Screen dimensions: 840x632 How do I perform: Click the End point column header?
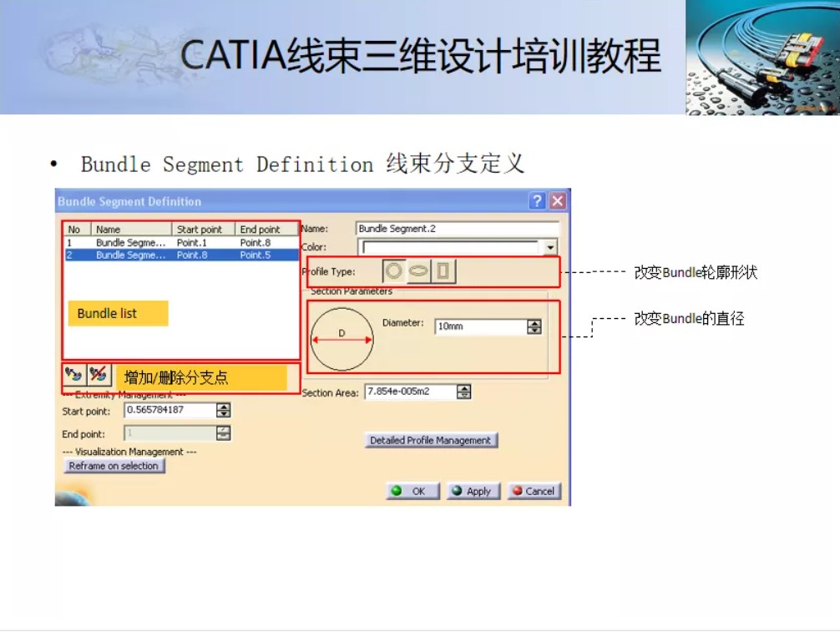click(259, 228)
